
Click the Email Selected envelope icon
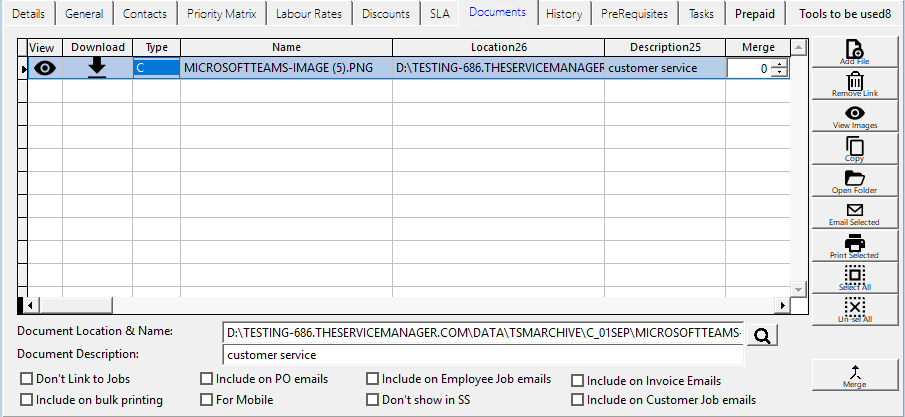tap(854, 211)
